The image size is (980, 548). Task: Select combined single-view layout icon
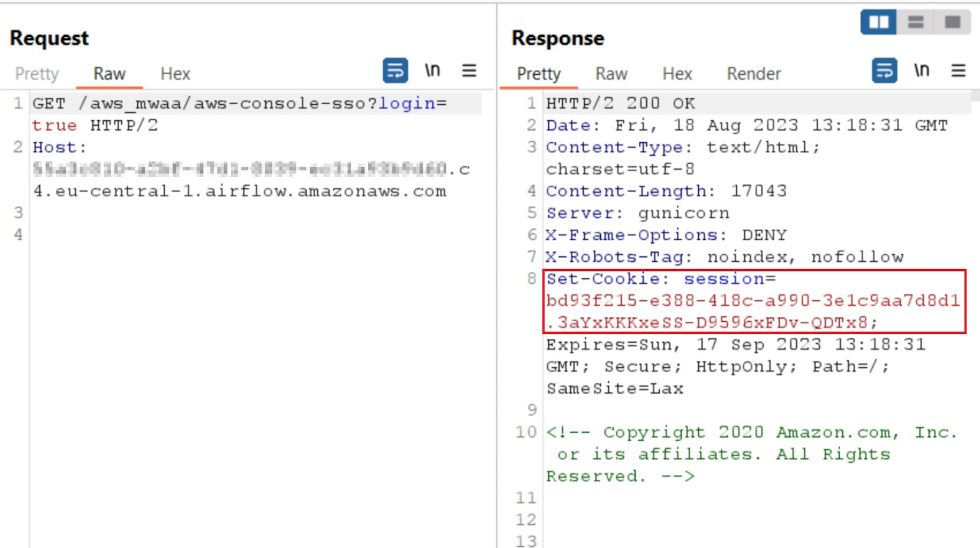(952, 23)
